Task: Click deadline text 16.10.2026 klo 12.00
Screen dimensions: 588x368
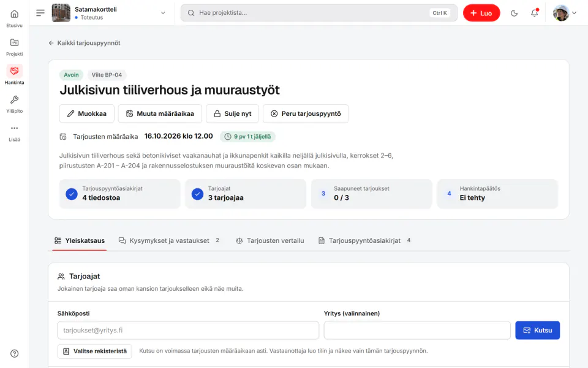Action: (x=178, y=136)
